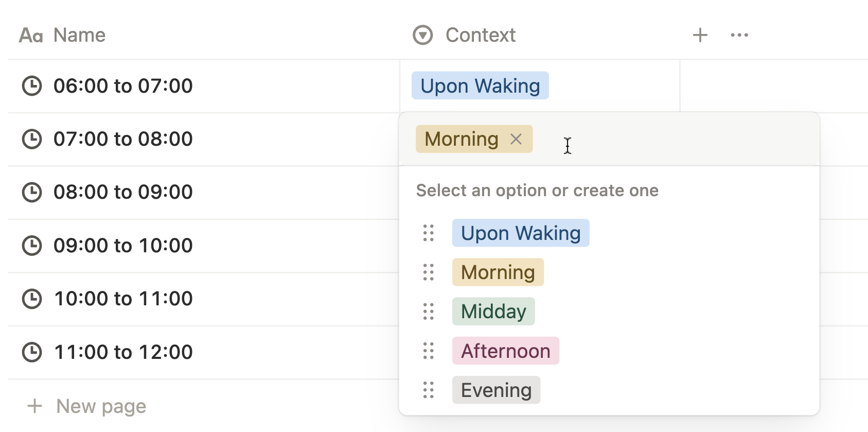Click New page to add a row
The height and width of the screenshot is (432, 868).
coord(101,406)
